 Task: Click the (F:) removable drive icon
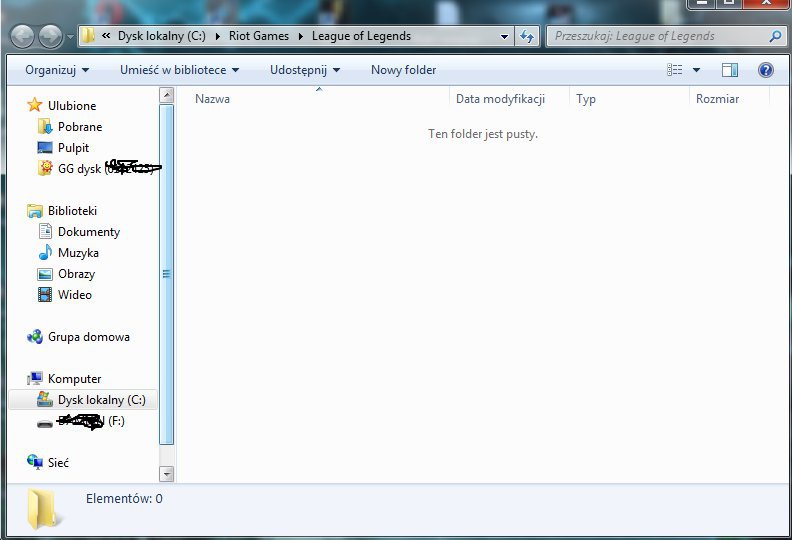point(45,423)
